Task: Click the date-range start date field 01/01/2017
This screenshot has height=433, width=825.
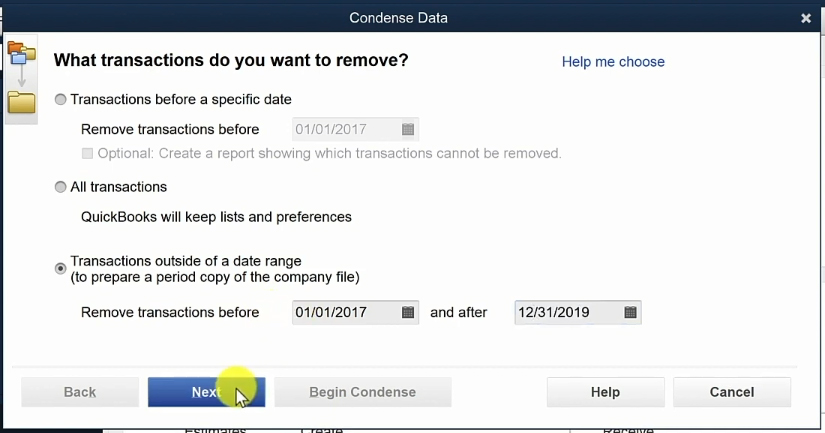Action: click(x=355, y=313)
